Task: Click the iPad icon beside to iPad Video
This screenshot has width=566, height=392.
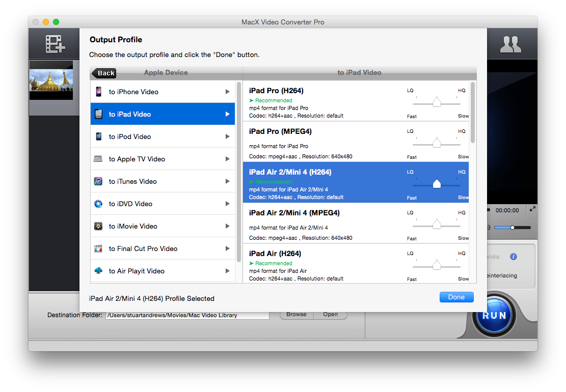Action: tap(98, 114)
